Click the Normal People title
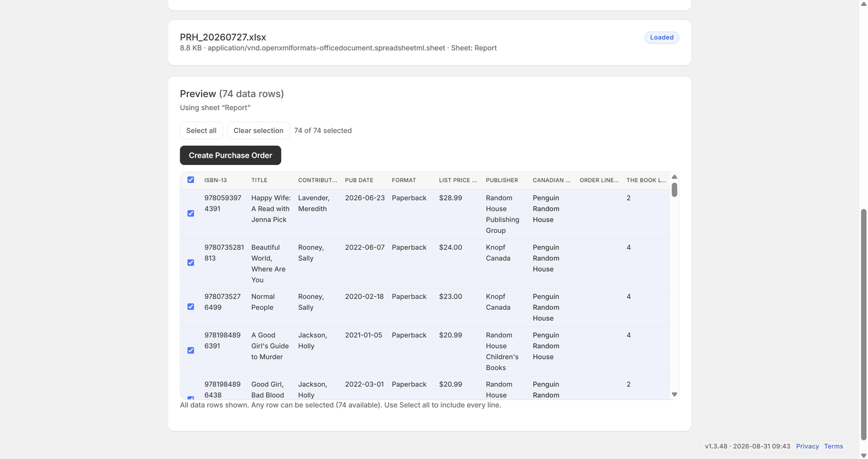868x459 pixels. 263,302
